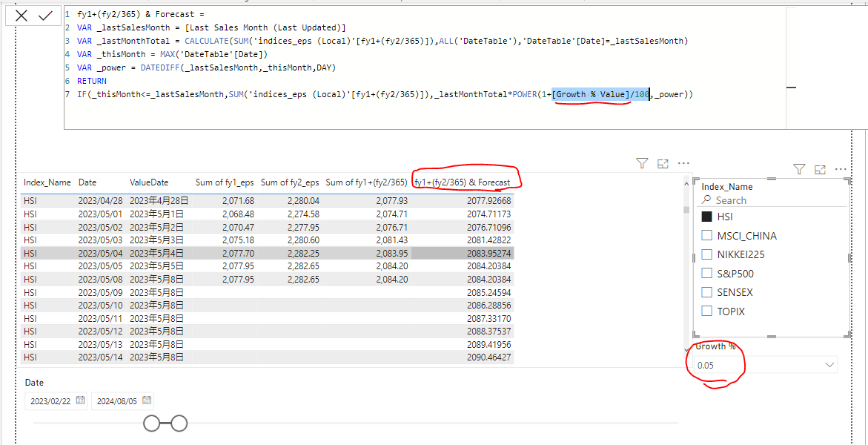
Task: Click the highlighted [Growth % Value] in formula
Action: 592,95
